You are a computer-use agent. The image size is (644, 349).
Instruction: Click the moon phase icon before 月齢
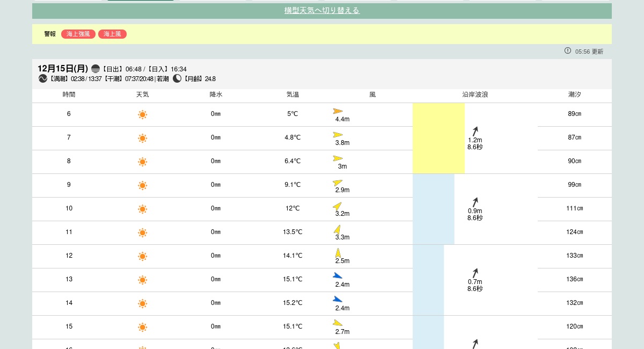tap(177, 78)
